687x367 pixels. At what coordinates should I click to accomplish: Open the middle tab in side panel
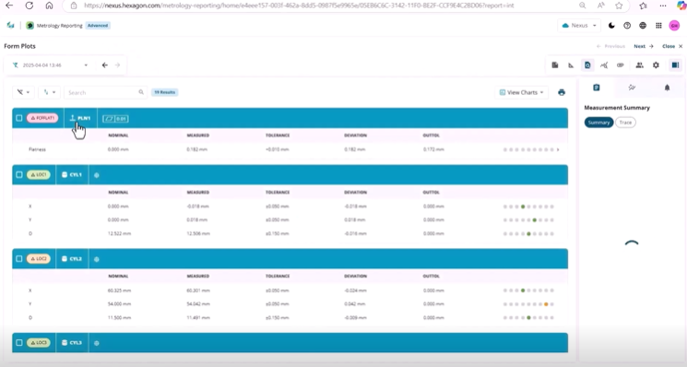631,88
